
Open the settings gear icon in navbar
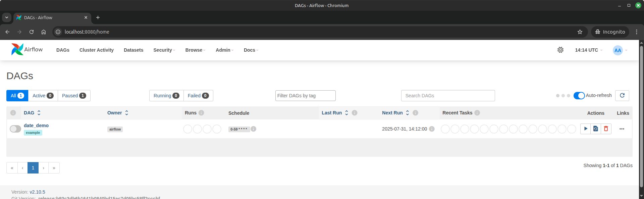coord(560,50)
